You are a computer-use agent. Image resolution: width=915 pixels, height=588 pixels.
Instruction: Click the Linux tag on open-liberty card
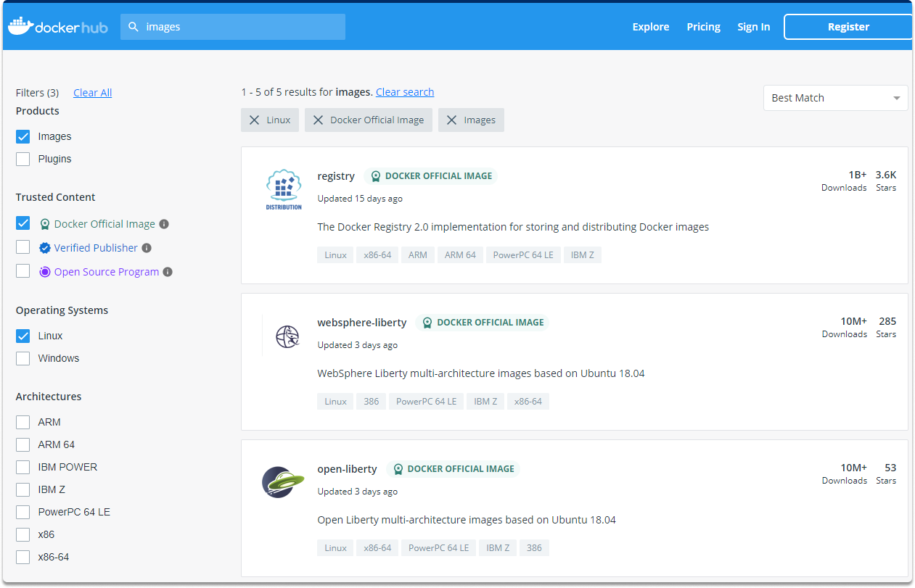[x=335, y=548]
